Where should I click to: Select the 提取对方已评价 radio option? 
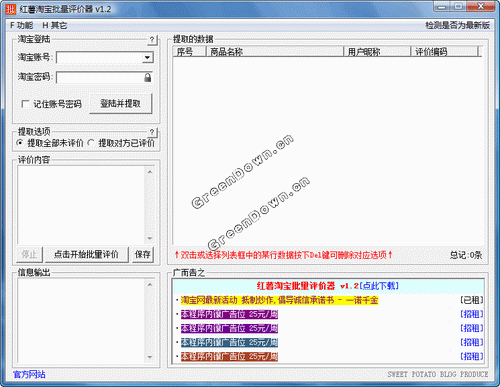pos(91,143)
